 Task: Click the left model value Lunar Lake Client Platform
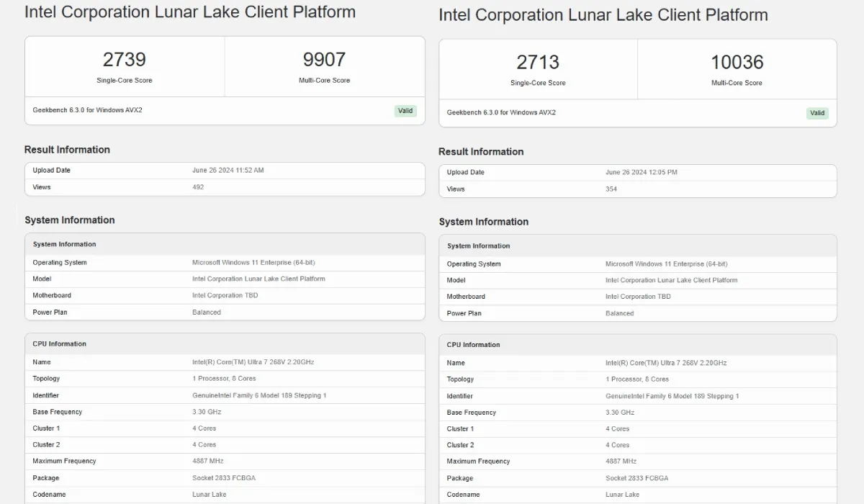point(258,279)
